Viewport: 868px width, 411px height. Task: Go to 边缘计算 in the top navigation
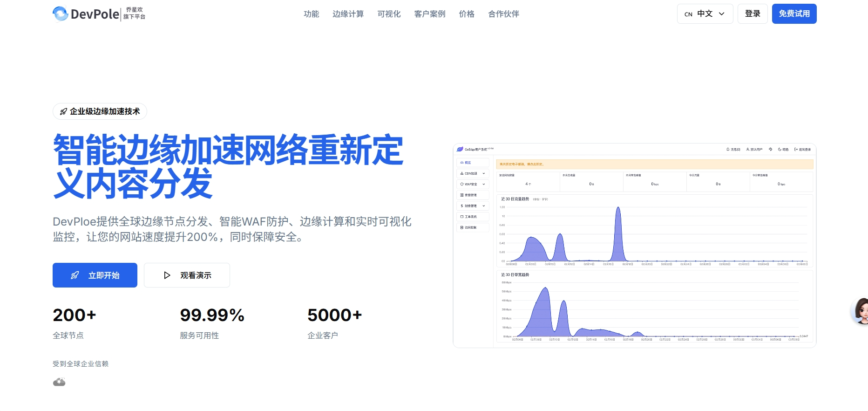tap(348, 14)
